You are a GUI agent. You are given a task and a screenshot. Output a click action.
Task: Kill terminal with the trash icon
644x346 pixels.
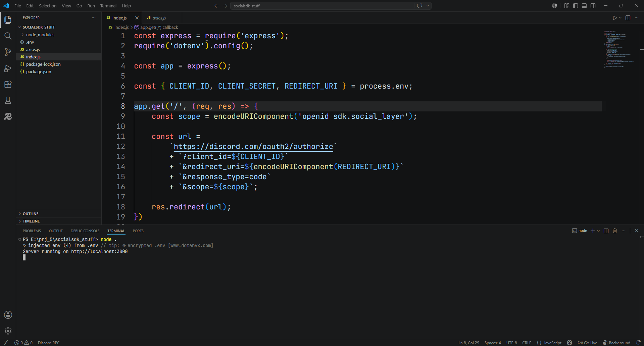(x=615, y=231)
